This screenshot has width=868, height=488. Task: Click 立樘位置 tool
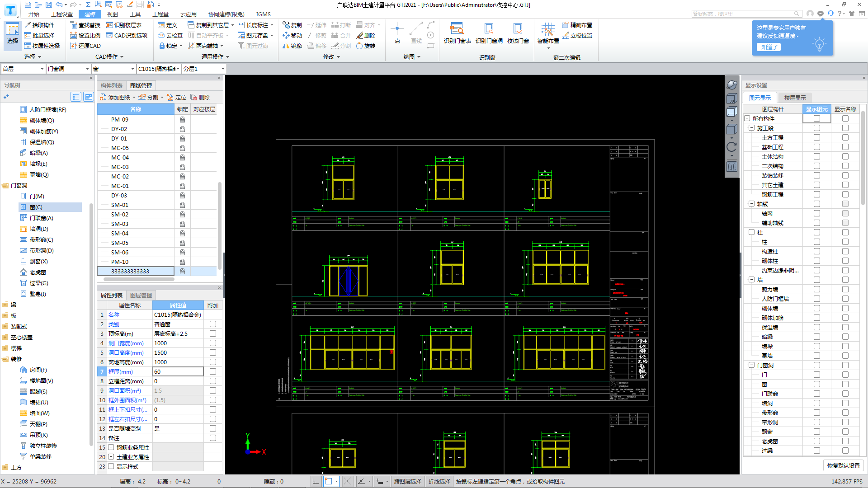pyautogui.click(x=577, y=35)
